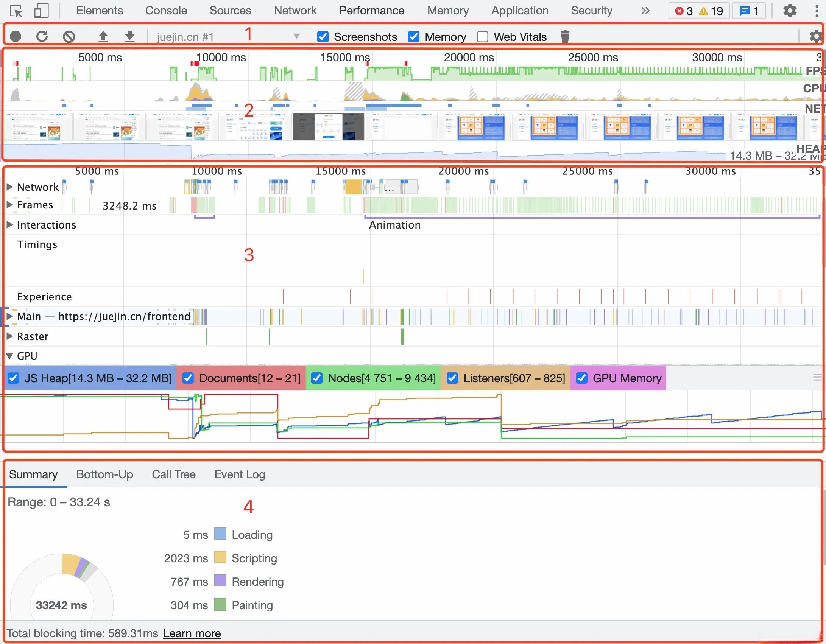Enable the Web Vitals checkbox
Screen dimensions: 826x644
coord(483,37)
